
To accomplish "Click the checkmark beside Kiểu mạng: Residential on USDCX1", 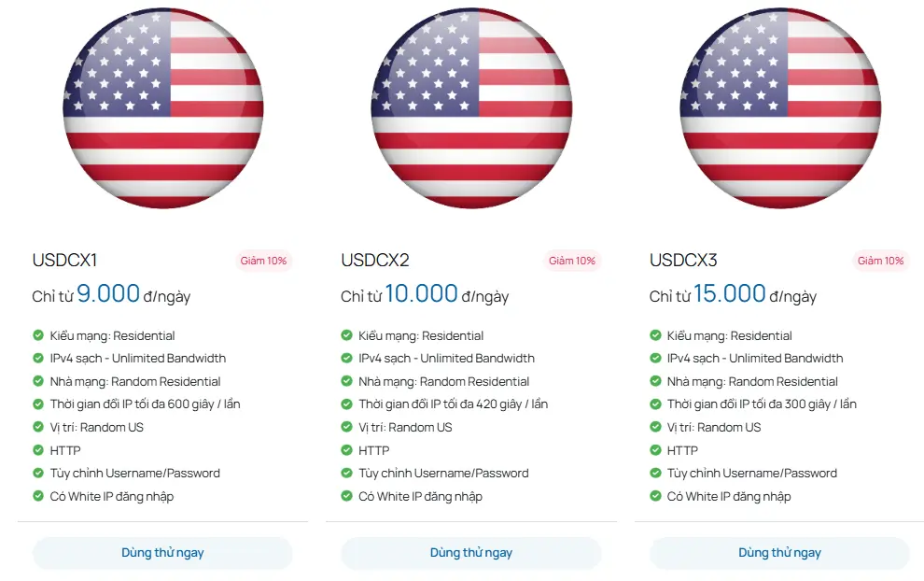I will [x=37, y=334].
